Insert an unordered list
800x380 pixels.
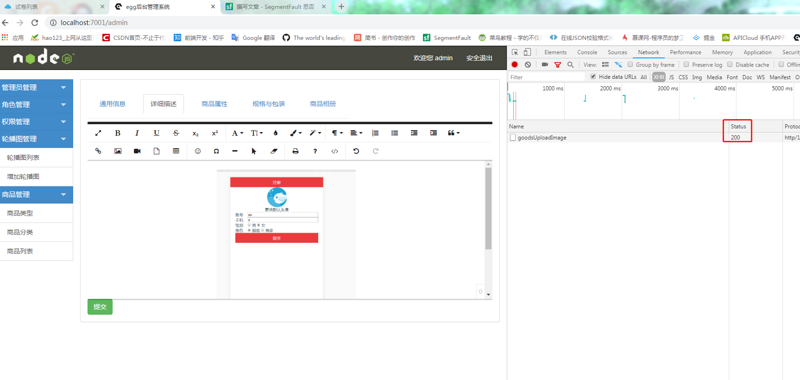(x=394, y=133)
